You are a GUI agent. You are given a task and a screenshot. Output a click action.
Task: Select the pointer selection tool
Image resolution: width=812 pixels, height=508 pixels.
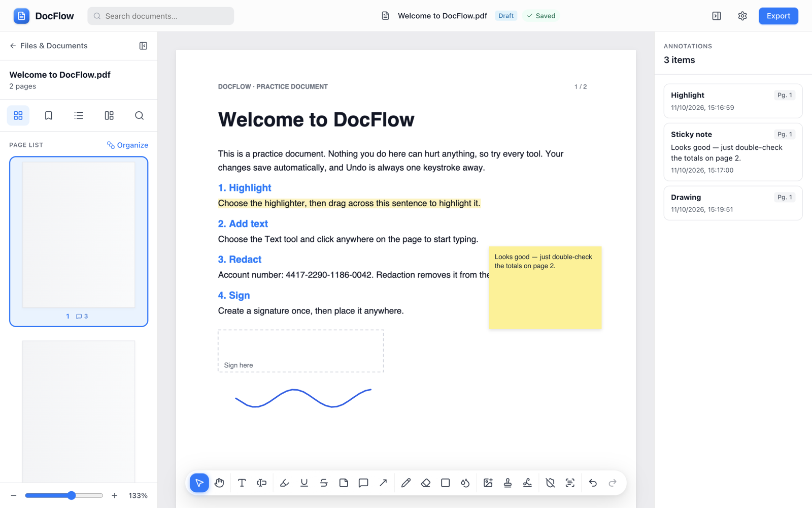[199, 483]
